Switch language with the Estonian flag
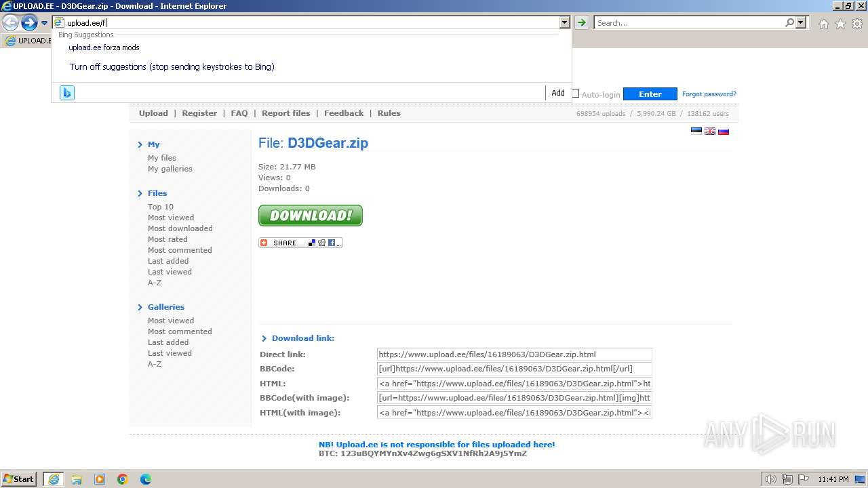This screenshot has width=868, height=488. (x=696, y=131)
